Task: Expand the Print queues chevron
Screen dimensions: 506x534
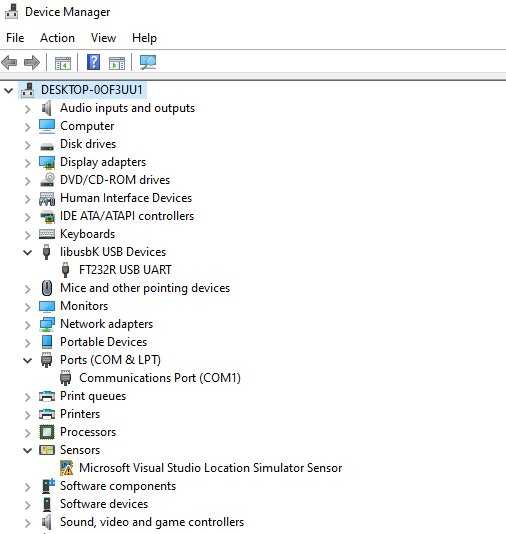Action: (x=28, y=397)
